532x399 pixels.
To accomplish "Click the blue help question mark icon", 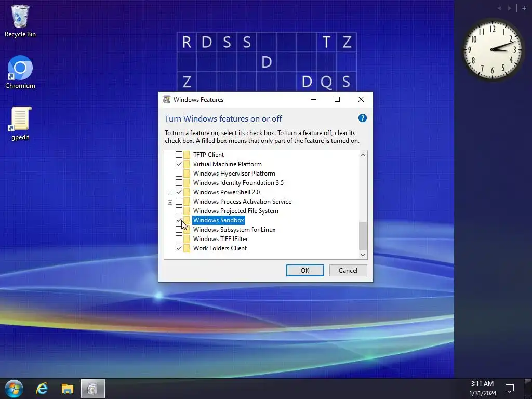I will (362, 118).
